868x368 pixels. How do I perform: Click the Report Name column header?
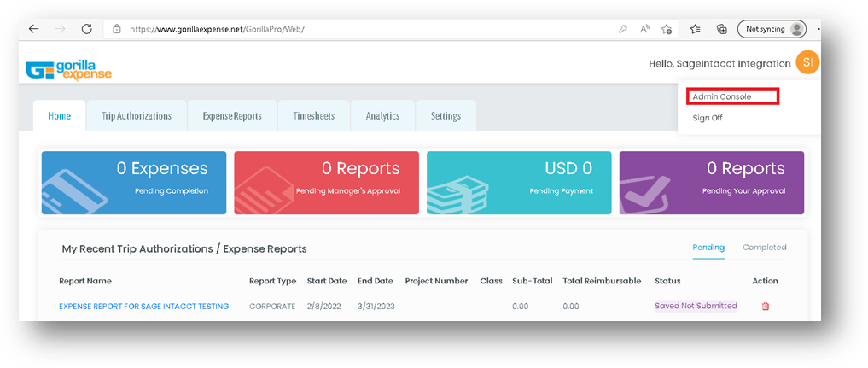(x=85, y=281)
